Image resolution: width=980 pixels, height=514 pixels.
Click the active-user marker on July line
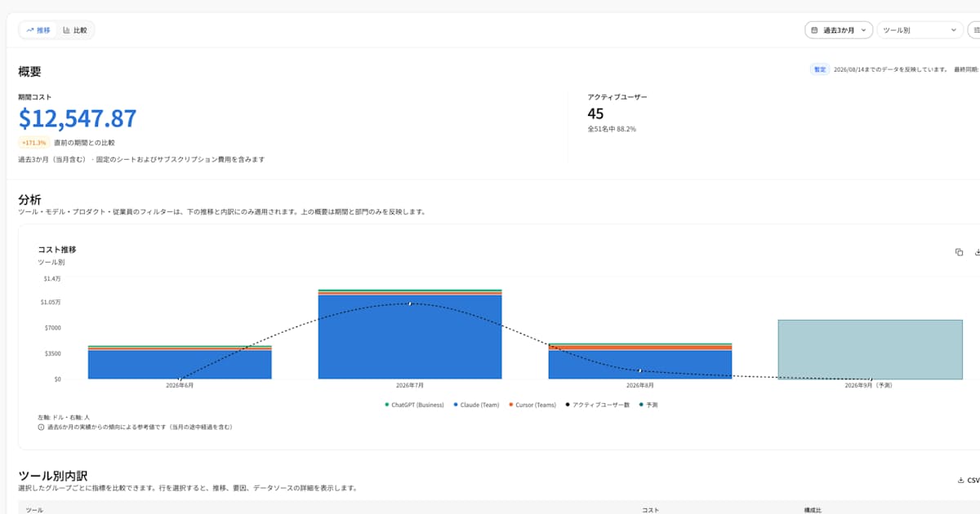click(410, 304)
